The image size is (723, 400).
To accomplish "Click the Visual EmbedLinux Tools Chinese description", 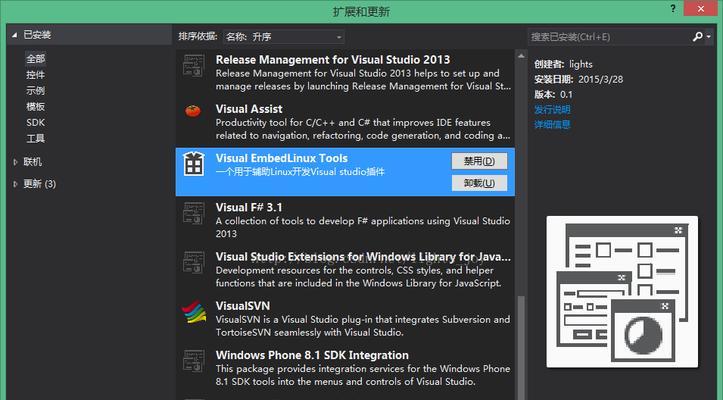I will point(300,172).
